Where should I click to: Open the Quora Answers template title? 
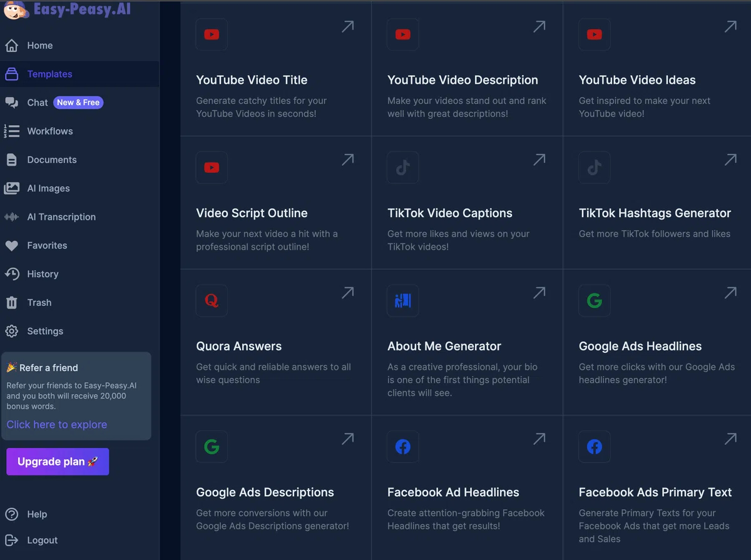pyautogui.click(x=239, y=346)
